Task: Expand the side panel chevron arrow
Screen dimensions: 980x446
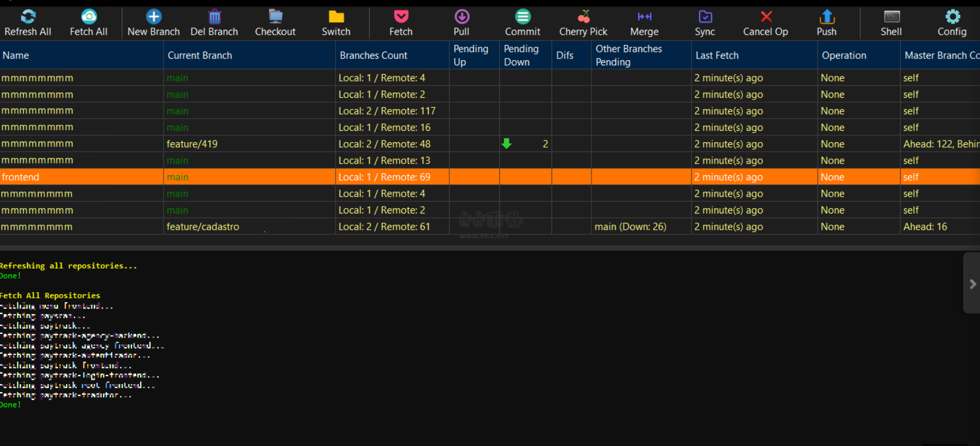Action: tap(972, 284)
